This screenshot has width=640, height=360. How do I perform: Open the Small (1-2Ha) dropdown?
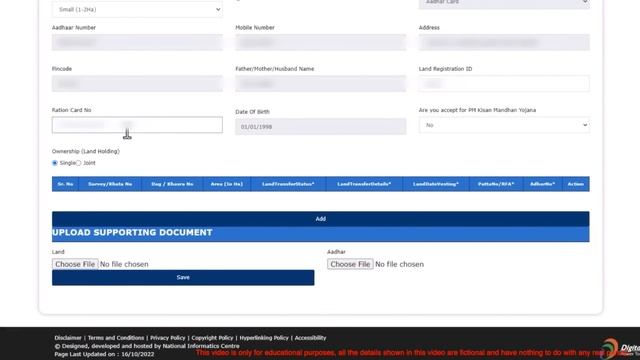(x=137, y=9)
